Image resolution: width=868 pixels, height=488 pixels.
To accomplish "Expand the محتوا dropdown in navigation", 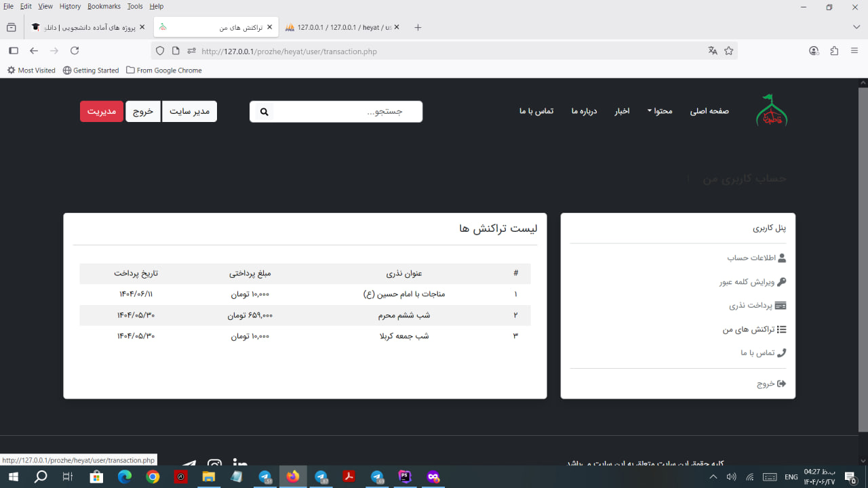I will [x=658, y=111].
